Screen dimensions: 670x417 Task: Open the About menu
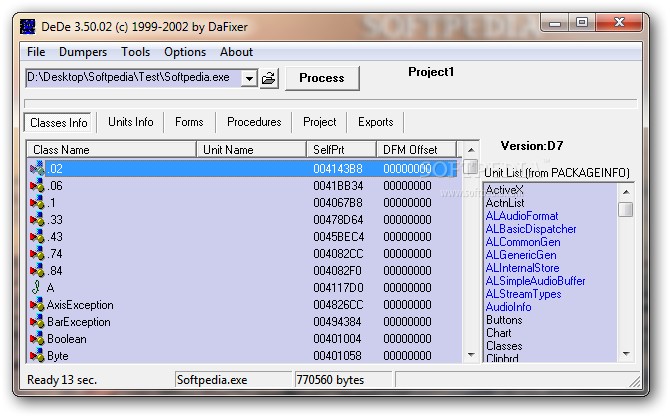point(236,52)
